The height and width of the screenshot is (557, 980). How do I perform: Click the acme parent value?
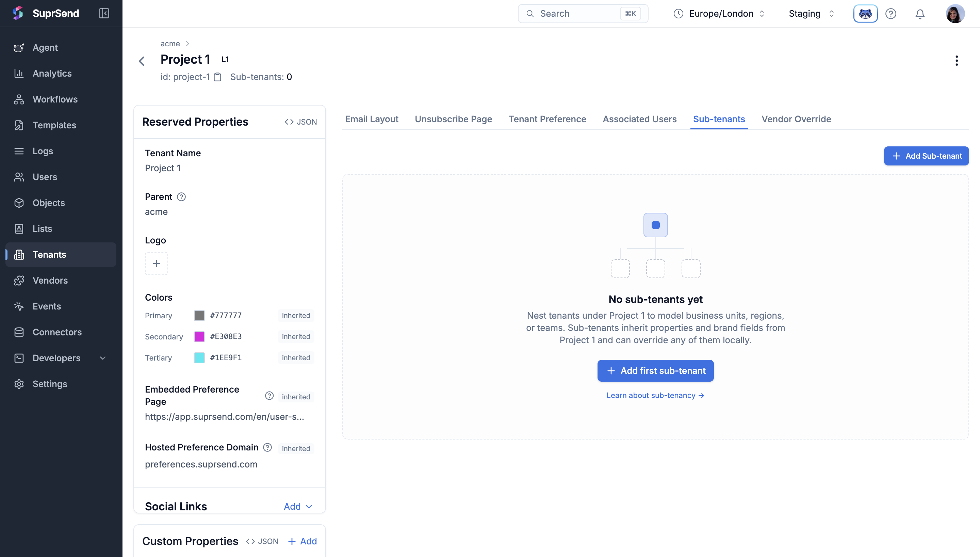(x=156, y=212)
